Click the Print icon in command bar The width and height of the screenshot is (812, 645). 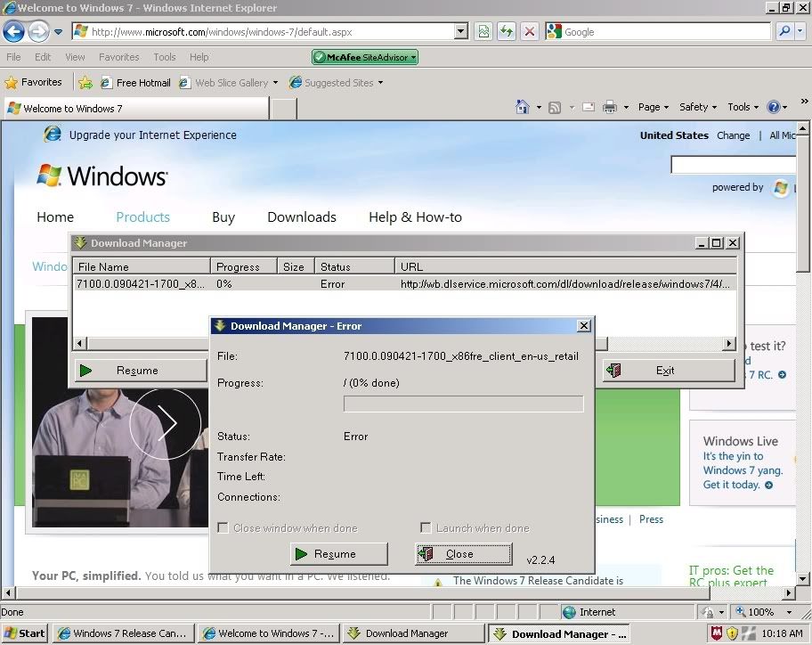[610, 107]
